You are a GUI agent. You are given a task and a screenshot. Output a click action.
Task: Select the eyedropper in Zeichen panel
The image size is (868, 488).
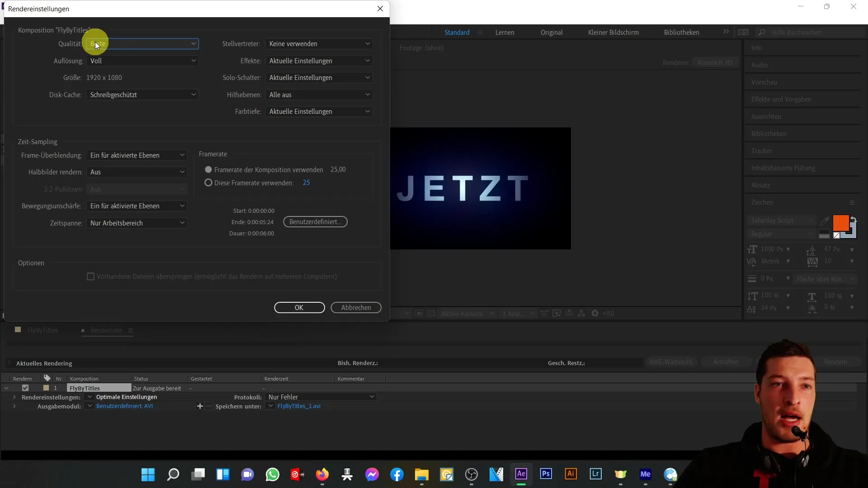pyautogui.click(x=825, y=221)
